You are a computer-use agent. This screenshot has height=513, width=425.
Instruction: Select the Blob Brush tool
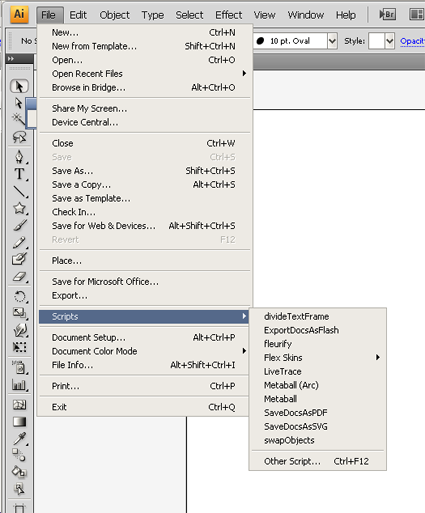point(19,259)
